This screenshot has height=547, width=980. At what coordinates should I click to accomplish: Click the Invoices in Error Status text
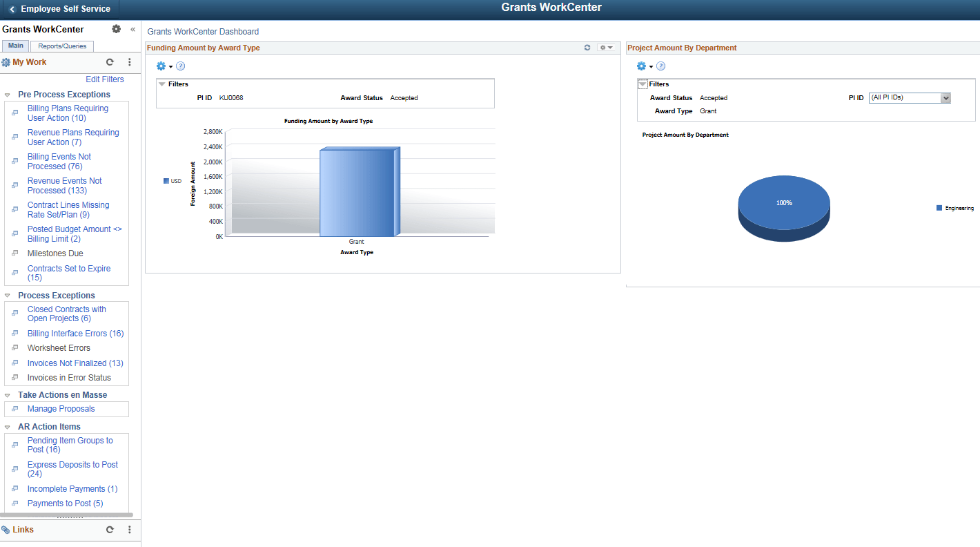(69, 378)
